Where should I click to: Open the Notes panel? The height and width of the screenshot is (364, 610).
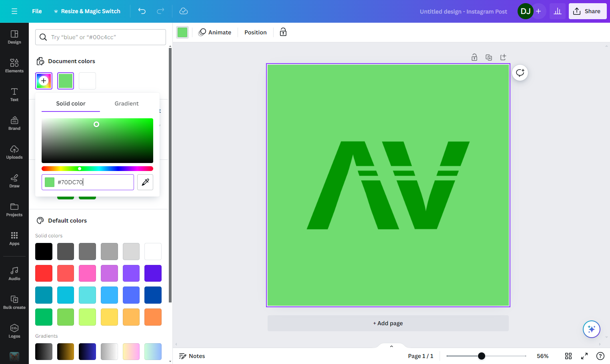coord(192,356)
